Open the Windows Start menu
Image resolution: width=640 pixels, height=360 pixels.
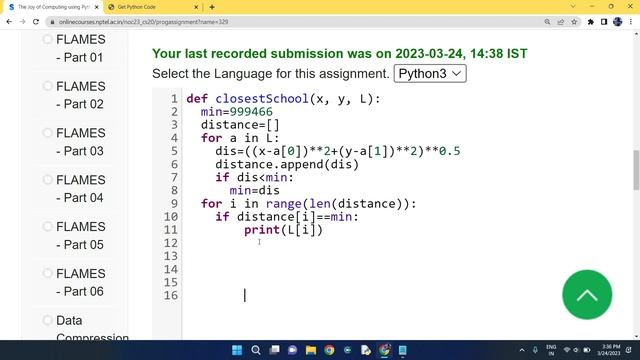tap(237, 350)
